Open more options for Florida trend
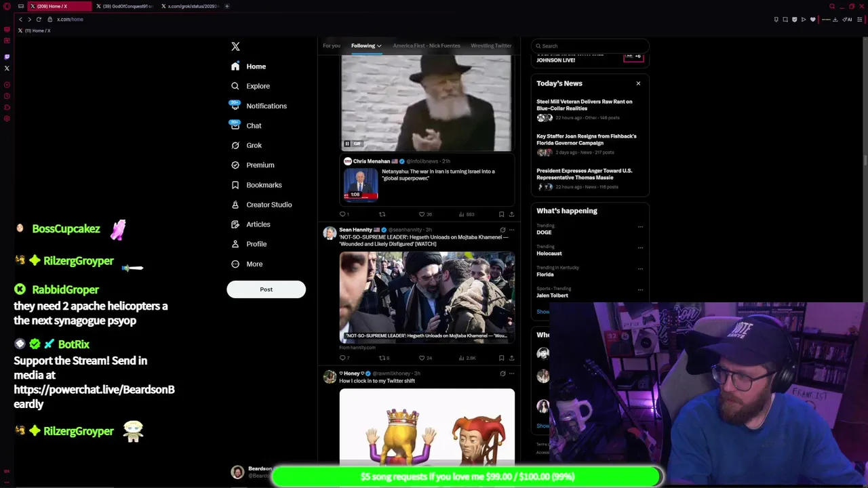 [x=640, y=269]
